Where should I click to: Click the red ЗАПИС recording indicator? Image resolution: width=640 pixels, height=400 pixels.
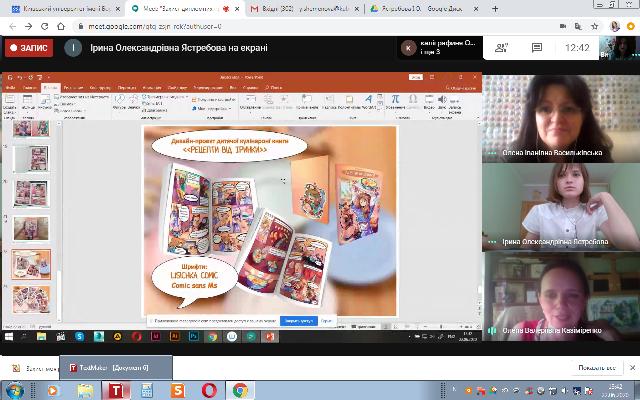28,47
